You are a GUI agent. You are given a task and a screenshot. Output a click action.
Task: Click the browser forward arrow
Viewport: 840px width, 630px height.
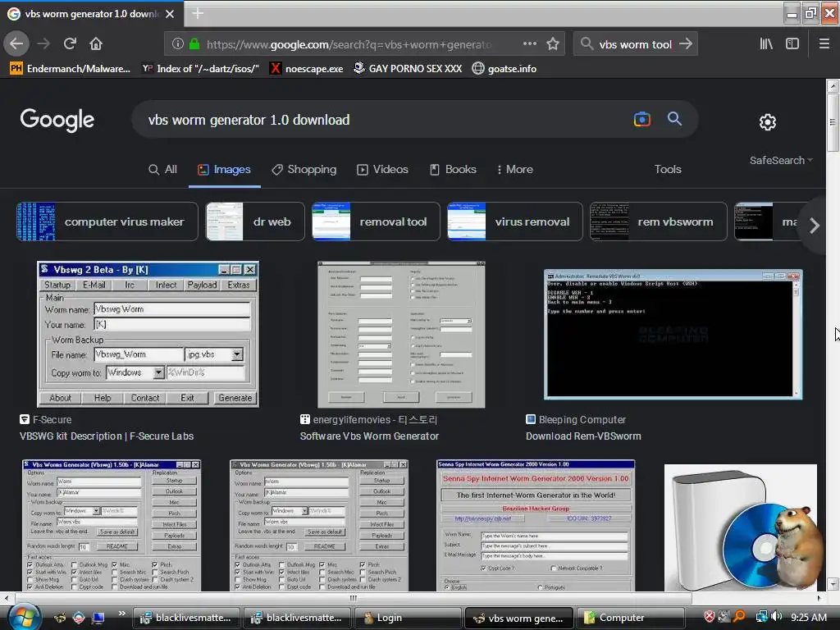pyautogui.click(x=43, y=44)
